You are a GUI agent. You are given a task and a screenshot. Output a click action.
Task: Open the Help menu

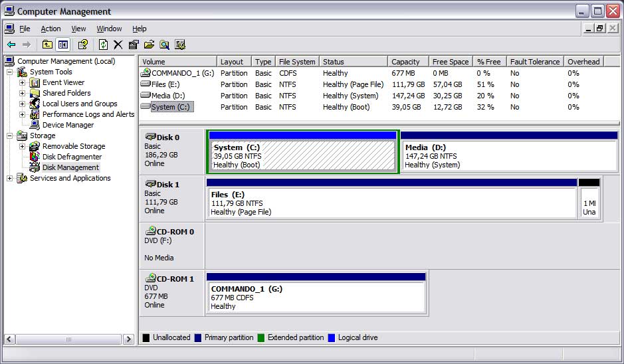tap(140, 29)
